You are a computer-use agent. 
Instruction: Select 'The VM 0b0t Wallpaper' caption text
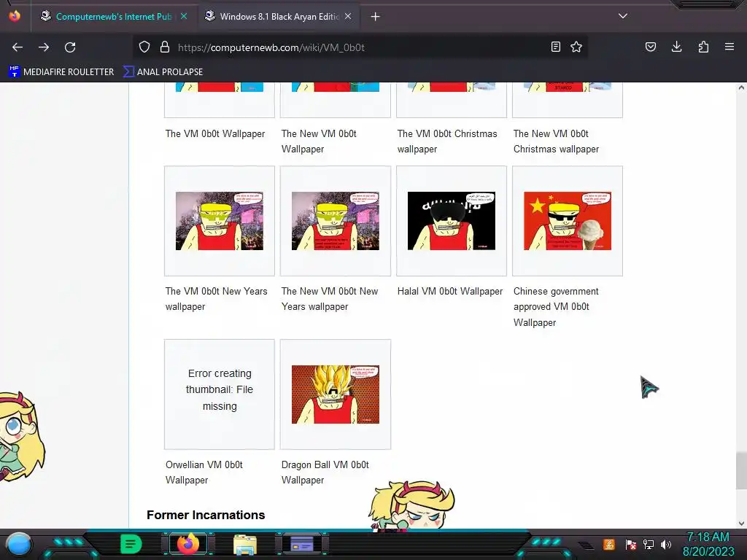click(215, 134)
